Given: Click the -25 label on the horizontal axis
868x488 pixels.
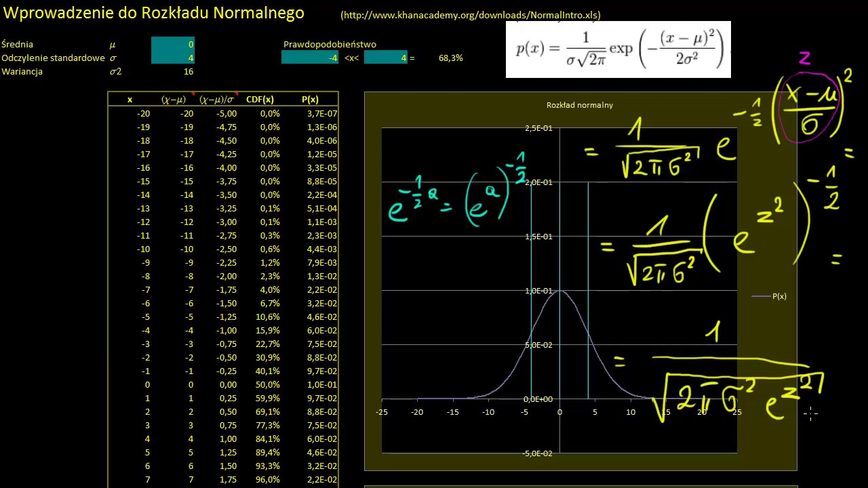Looking at the screenshot, I should [x=382, y=411].
